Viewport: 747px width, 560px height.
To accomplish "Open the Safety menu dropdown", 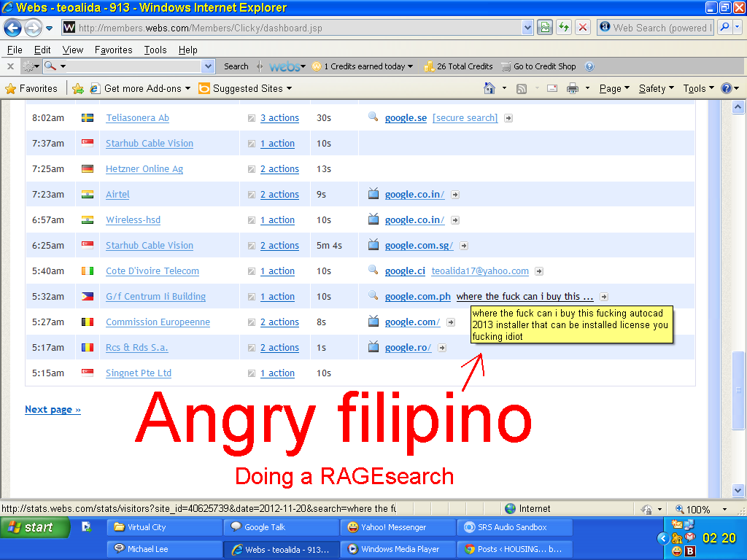I will pyautogui.click(x=657, y=88).
